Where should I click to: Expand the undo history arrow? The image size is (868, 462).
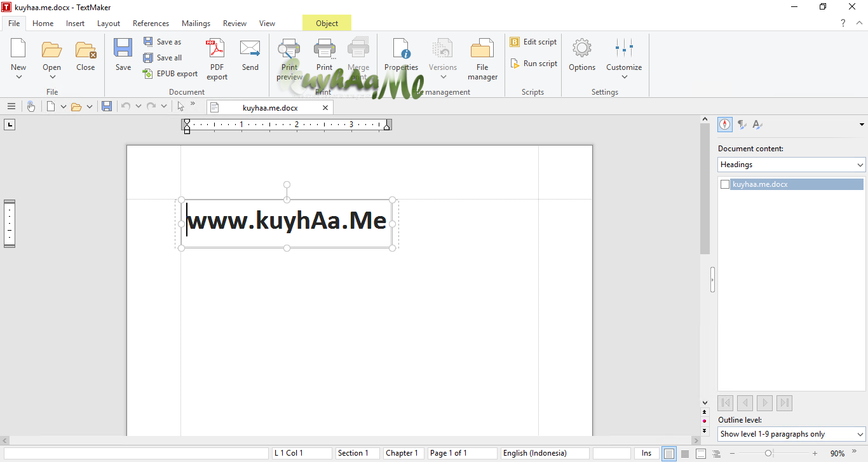pyautogui.click(x=138, y=106)
